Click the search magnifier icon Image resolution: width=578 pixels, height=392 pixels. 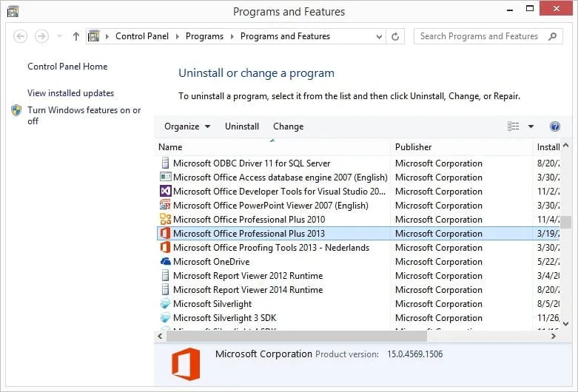(552, 36)
